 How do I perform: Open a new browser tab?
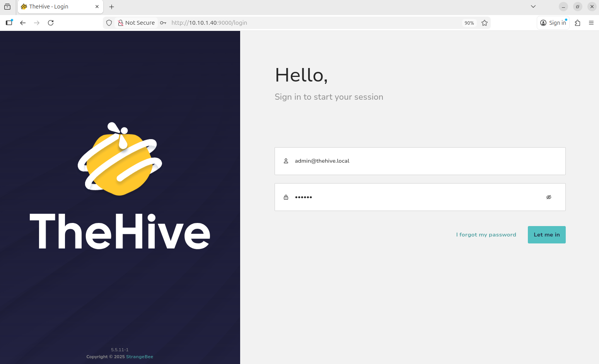tap(111, 7)
